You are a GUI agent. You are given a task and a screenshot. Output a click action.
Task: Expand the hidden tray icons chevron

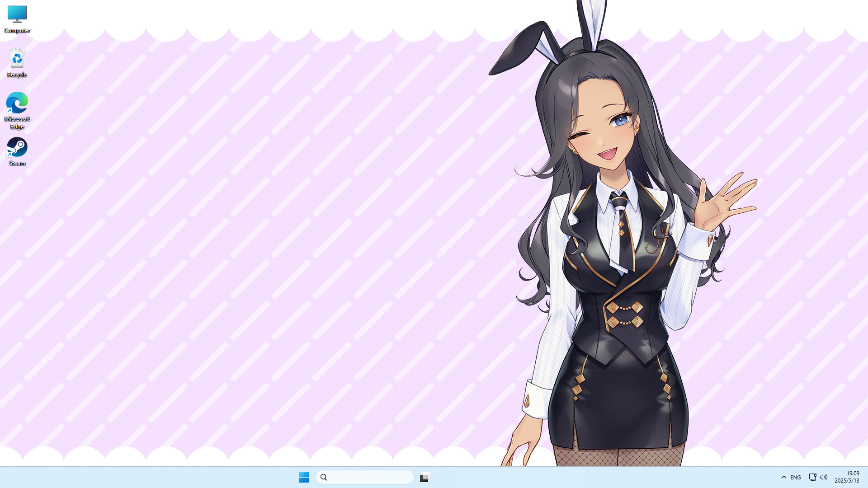pyautogui.click(x=784, y=477)
